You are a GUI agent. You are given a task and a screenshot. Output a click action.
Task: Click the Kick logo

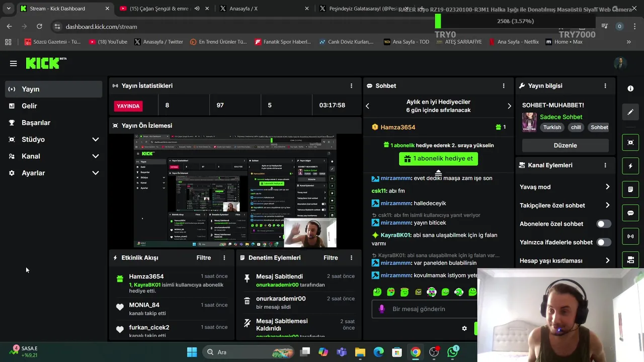pyautogui.click(x=46, y=63)
